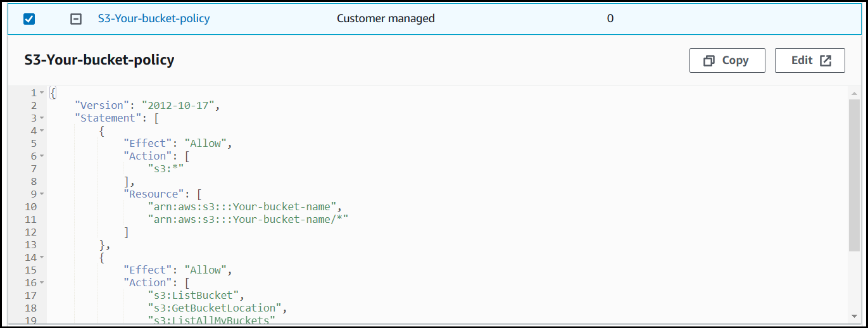Fold the Statement array at line 3
Image resolution: width=868 pixels, height=328 pixels.
[42, 118]
